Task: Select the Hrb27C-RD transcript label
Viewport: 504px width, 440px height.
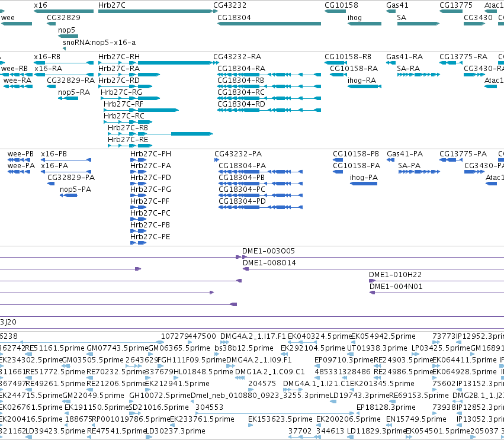Action: pos(119,81)
